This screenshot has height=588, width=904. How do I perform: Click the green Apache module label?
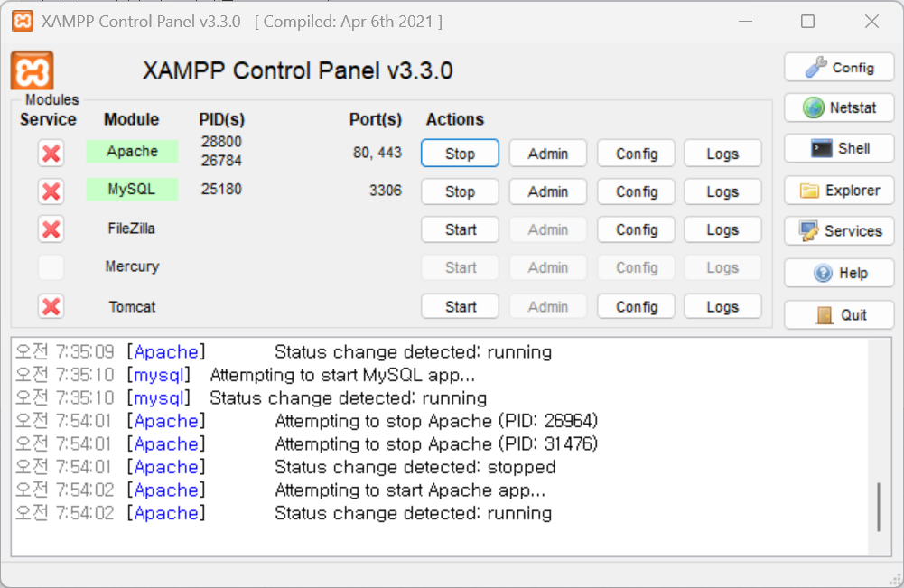point(132,152)
